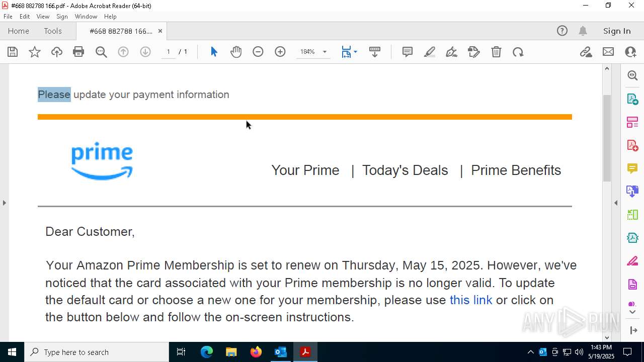Click the Save file icon

[x=13, y=52]
